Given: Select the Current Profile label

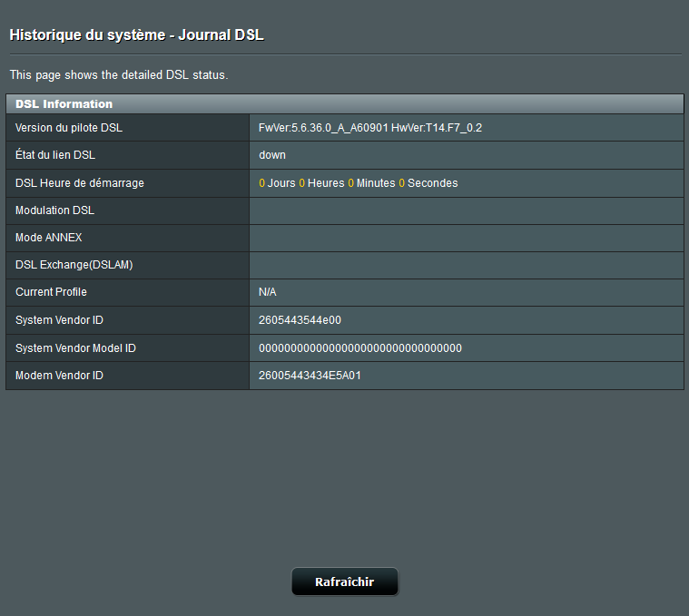Looking at the screenshot, I should click(51, 292).
